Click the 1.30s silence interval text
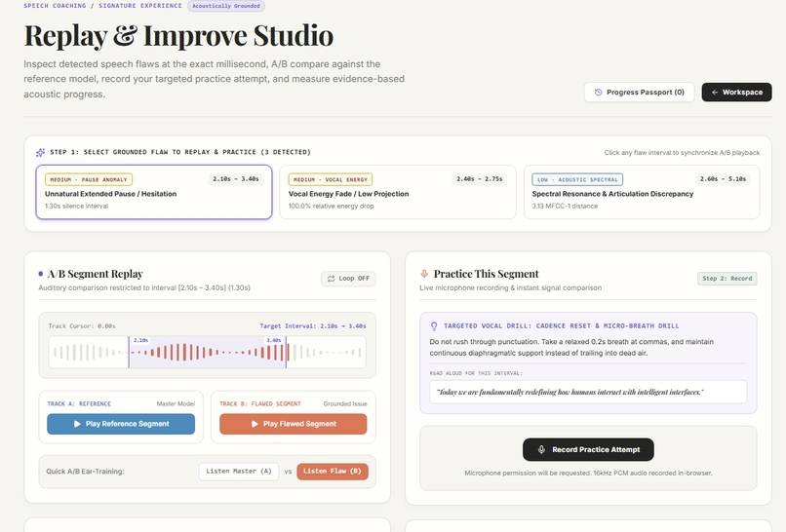 [x=76, y=206]
